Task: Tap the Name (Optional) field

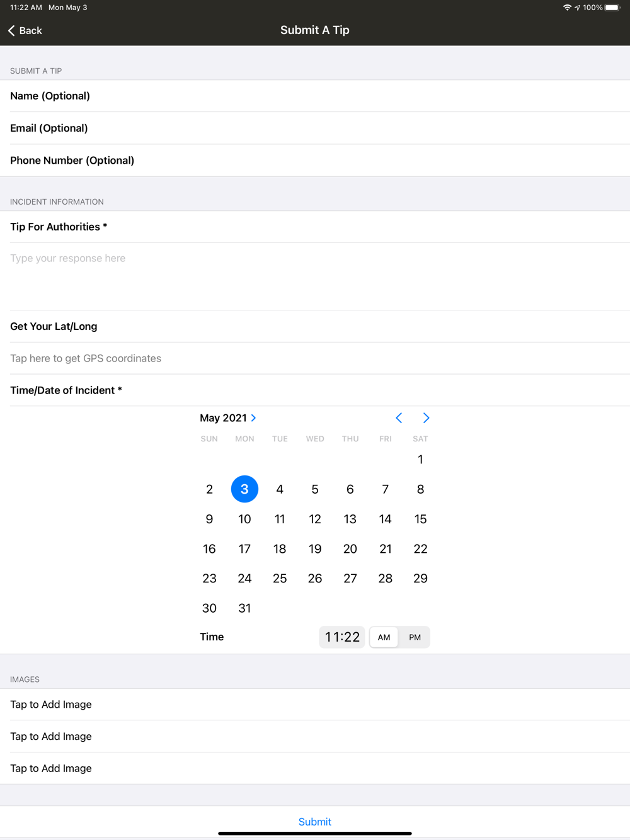Action: pos(315,96)
